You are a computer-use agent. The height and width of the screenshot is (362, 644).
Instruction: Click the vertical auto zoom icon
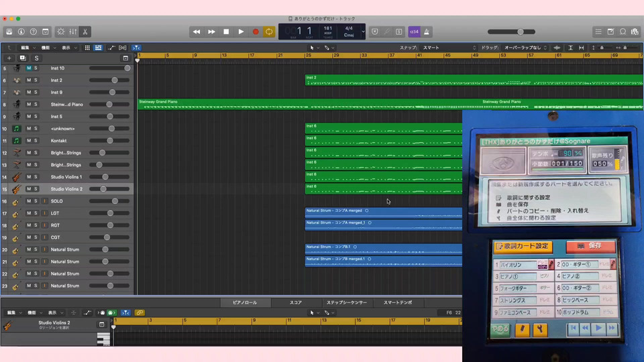coord(570,48)
